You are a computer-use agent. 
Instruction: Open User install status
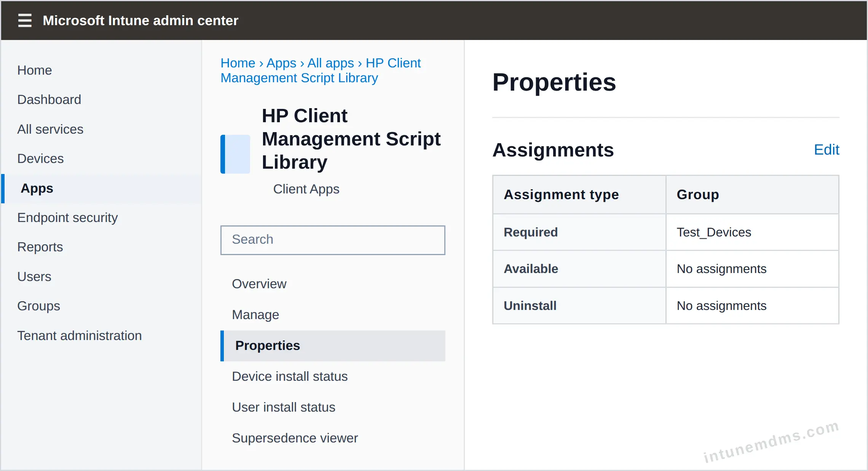[284, 407]
